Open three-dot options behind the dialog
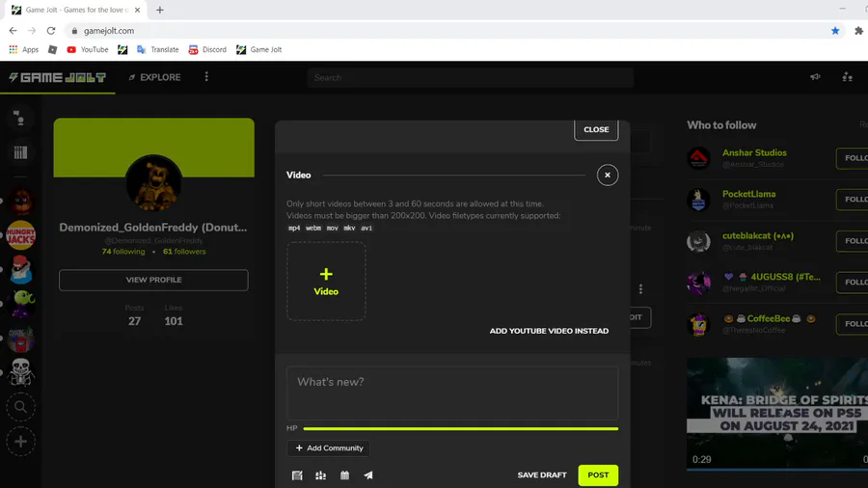Screen dimensions: 868x488 click(x=640, y=289)
